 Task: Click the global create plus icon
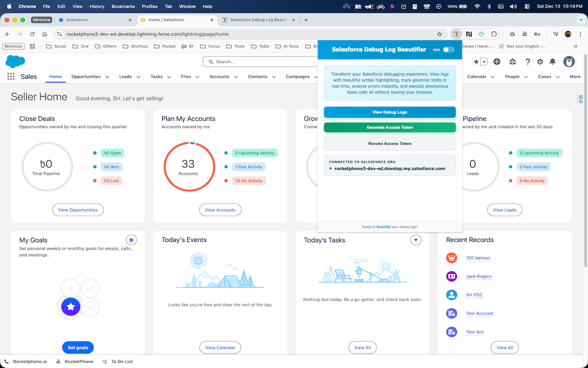497,61
